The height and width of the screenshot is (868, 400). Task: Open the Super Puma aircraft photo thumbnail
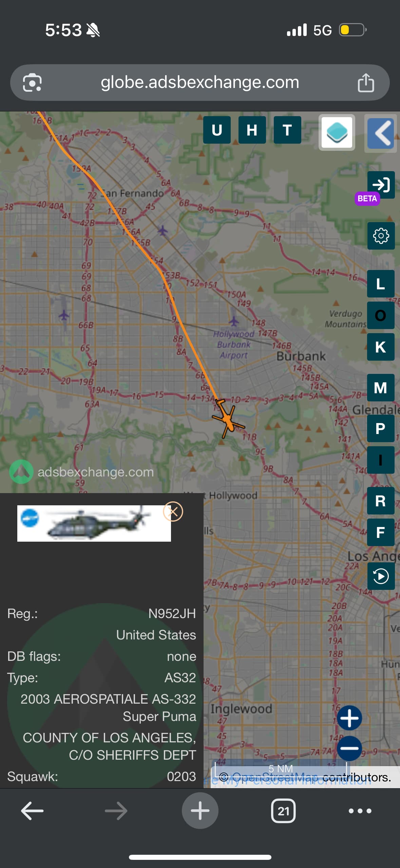tap(94, 523)
